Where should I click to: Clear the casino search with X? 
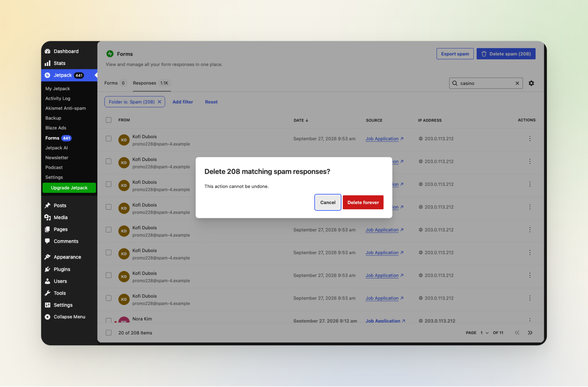517,83
